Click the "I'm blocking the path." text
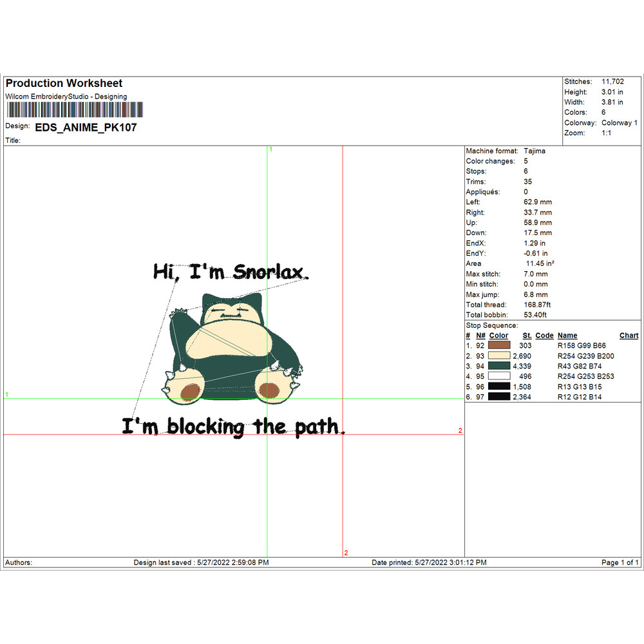 click(x=233, y=426)
